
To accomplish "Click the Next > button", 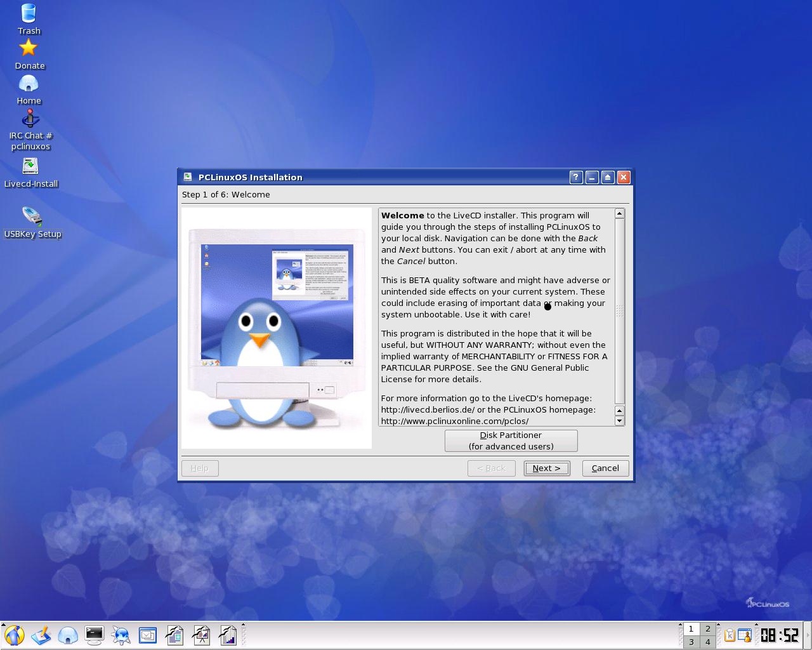I will pyautogui.click(x=547, y=468).
